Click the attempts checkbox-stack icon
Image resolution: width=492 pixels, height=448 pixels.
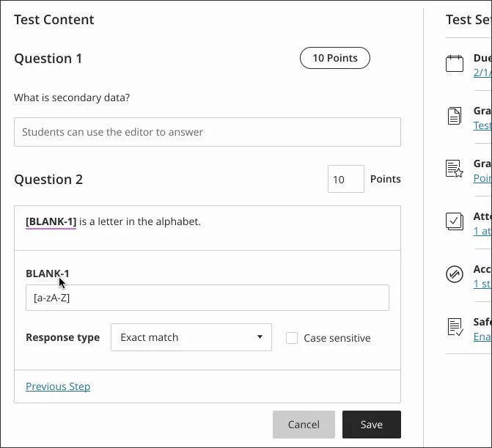(x=455, y=221)
